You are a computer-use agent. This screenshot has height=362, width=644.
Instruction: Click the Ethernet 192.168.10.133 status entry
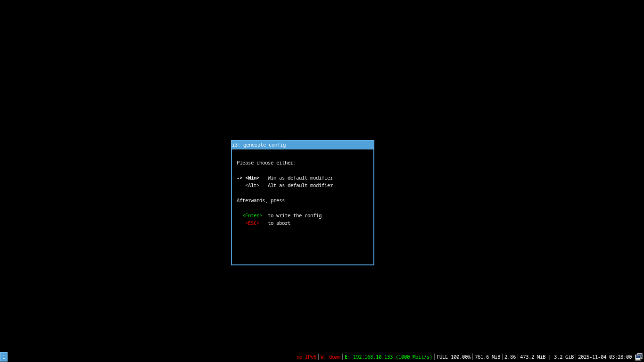(388, 357)
